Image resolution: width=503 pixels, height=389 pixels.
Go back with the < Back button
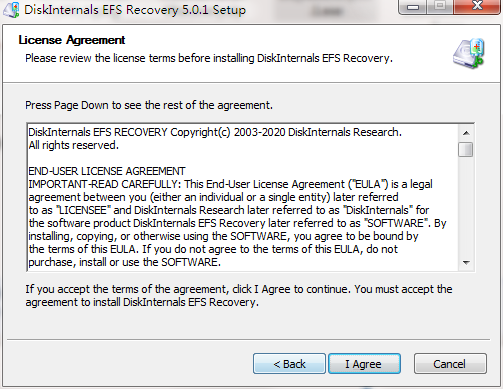tap(289, 364)
